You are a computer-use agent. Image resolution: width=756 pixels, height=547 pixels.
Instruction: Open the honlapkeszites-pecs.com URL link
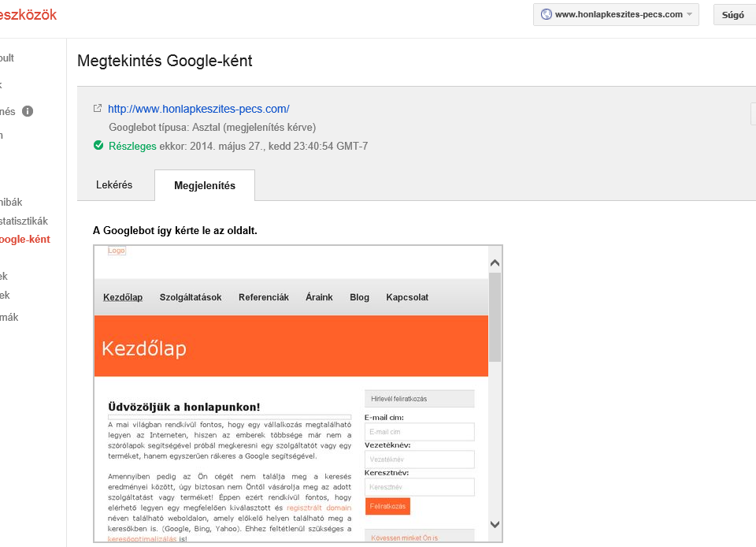198,109
